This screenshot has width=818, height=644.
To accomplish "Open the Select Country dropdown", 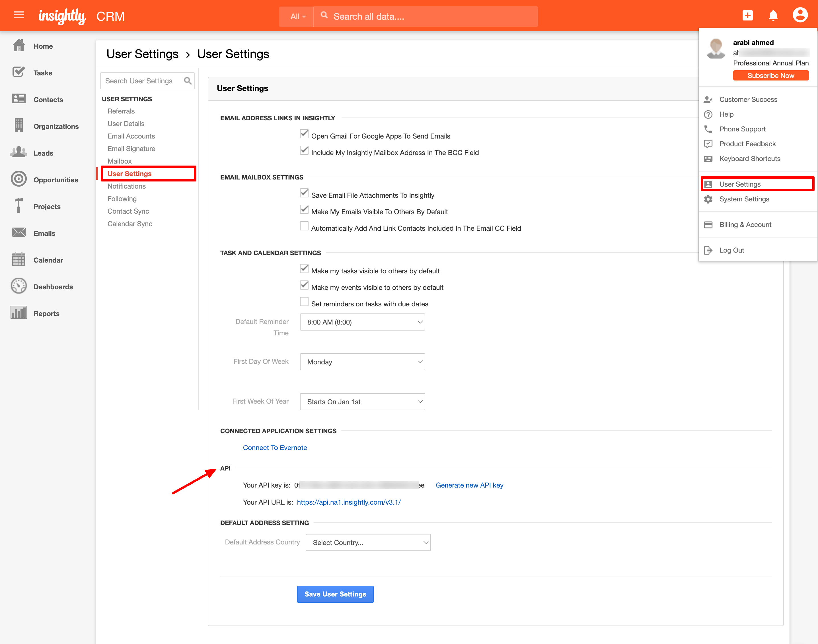I will [x=368, y=542].
